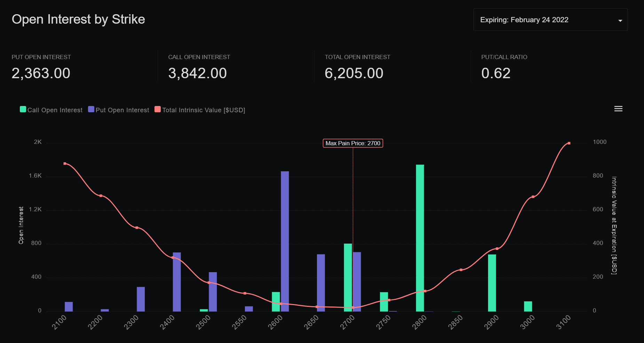Click the intrinsic value data point at 2100
644x343 pixels.
(65, 164)
